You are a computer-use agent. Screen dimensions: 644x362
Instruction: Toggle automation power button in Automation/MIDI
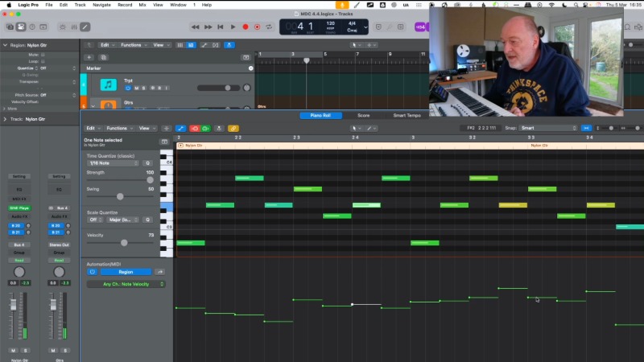click(92, 272)
